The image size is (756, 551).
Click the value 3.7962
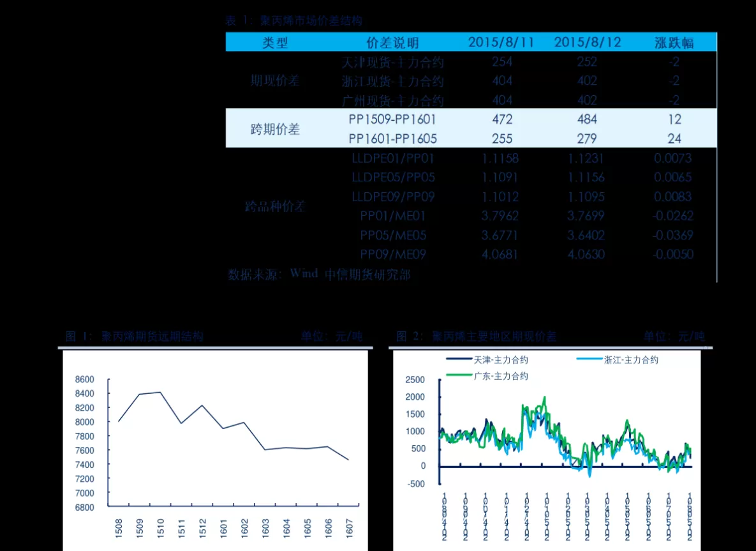tap(500, 216)
